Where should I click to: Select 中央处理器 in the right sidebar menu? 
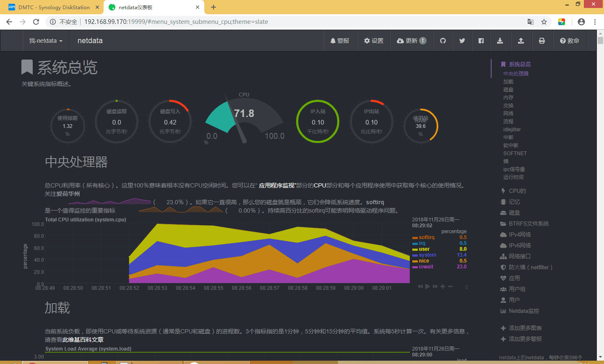coord(516,73)
